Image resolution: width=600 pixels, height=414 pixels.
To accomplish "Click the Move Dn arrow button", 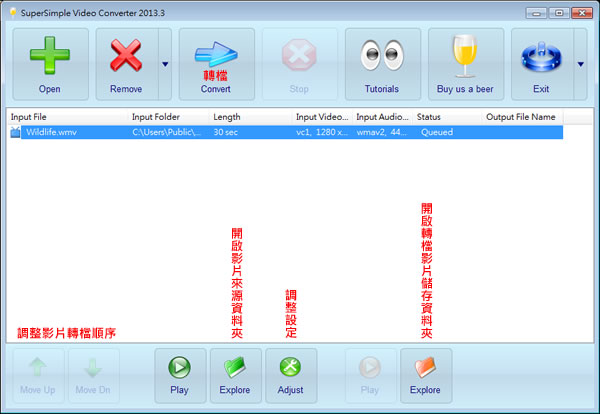I will [x=93, y=376].
